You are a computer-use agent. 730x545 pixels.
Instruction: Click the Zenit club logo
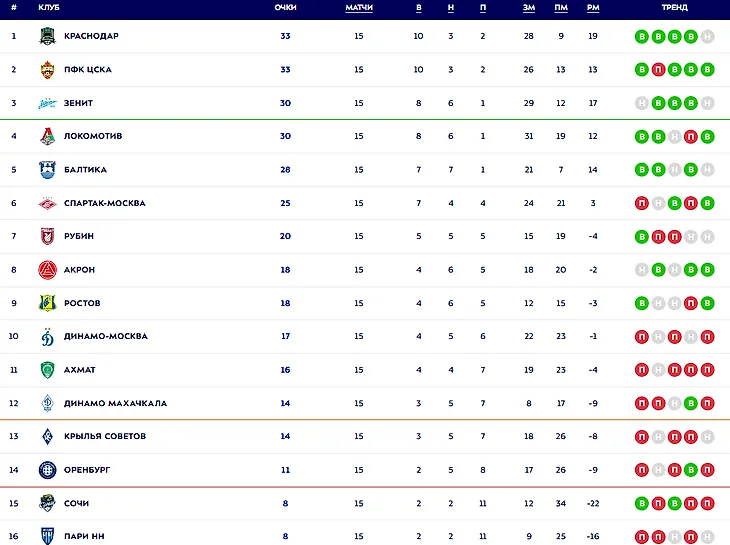[x=47, y=103]
